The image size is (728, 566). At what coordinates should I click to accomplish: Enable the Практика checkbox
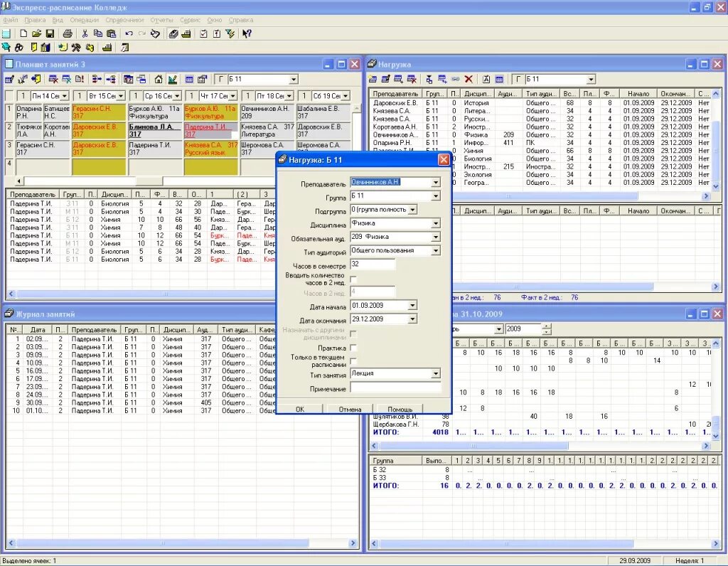pos(353,348)
